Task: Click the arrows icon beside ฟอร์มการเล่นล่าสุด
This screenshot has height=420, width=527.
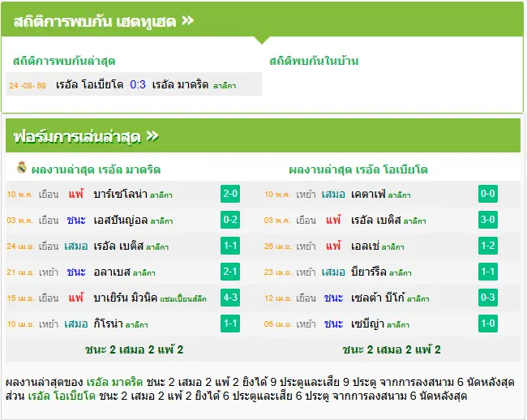Action: tap(152, 136)
